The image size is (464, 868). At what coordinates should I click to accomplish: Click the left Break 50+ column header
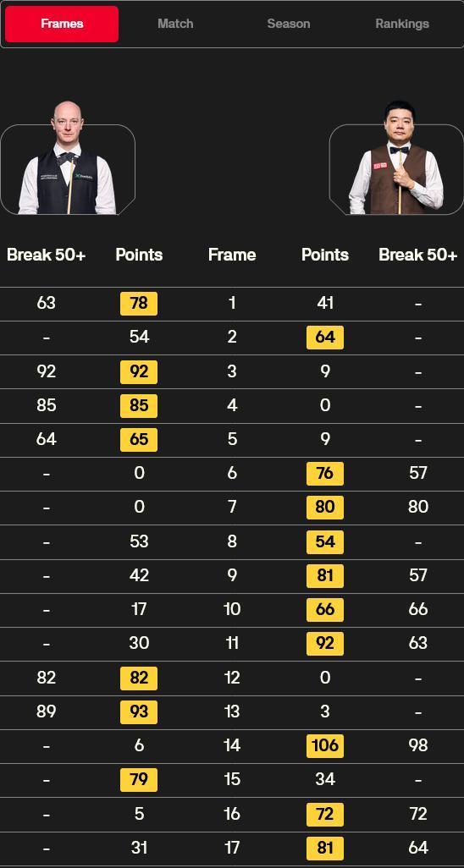click(46, 255)
